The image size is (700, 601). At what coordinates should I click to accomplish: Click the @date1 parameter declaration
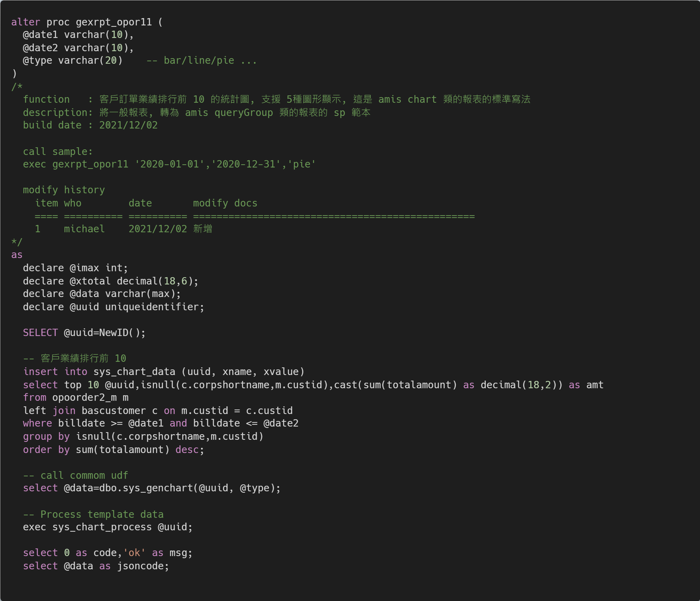(x=40, y=35)
